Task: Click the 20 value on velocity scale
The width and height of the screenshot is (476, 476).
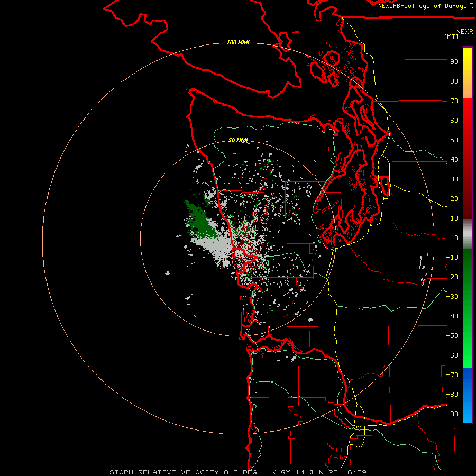Action: tap(454, 199)
